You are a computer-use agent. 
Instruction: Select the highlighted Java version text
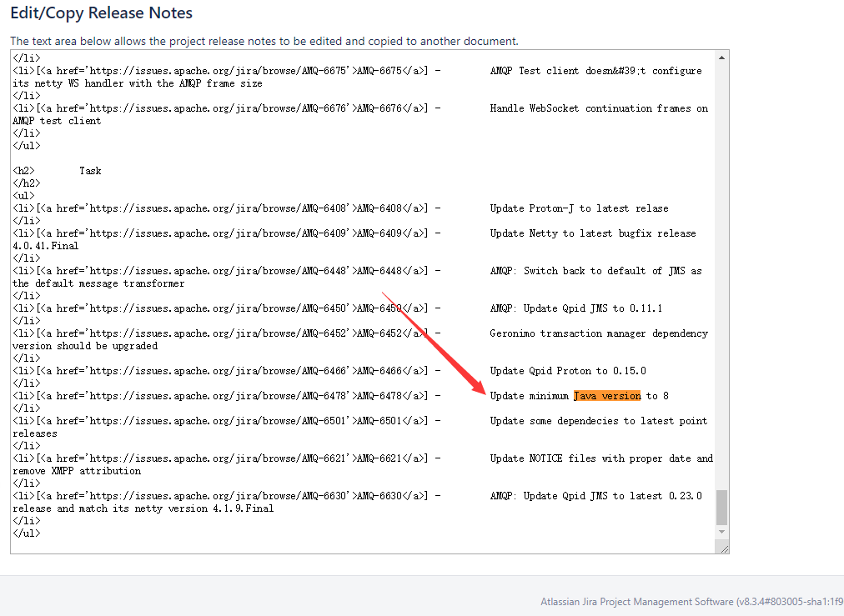(606, 395)
